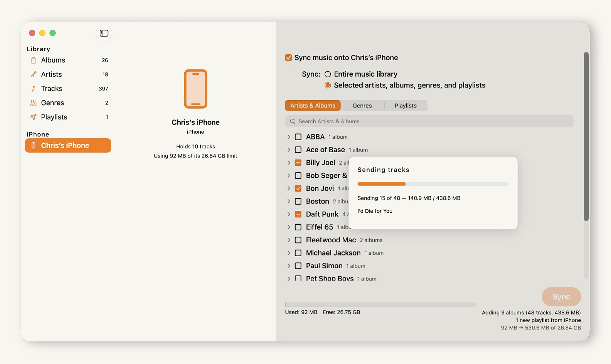The image size is (611, 364).
Task: Open Playlists in the Library sidebar
Action: [68, 117]
